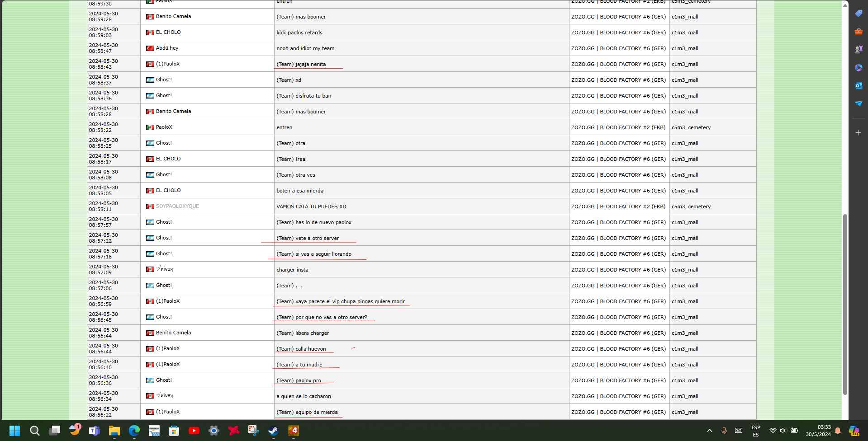The image size is (868, 441).
Task: Click the SOYPAOLOXYQUE player name
Action: point(177,206)
